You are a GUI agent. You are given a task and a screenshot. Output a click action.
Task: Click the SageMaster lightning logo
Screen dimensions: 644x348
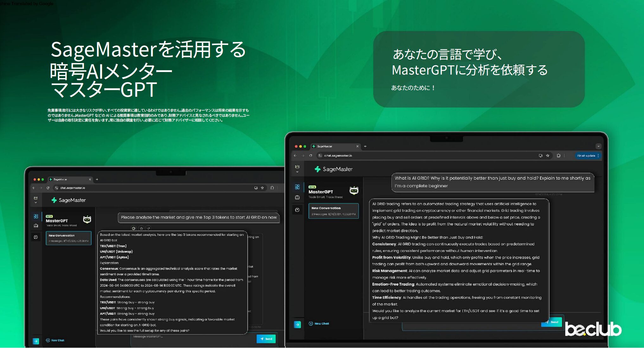click(x=318, y=169)
